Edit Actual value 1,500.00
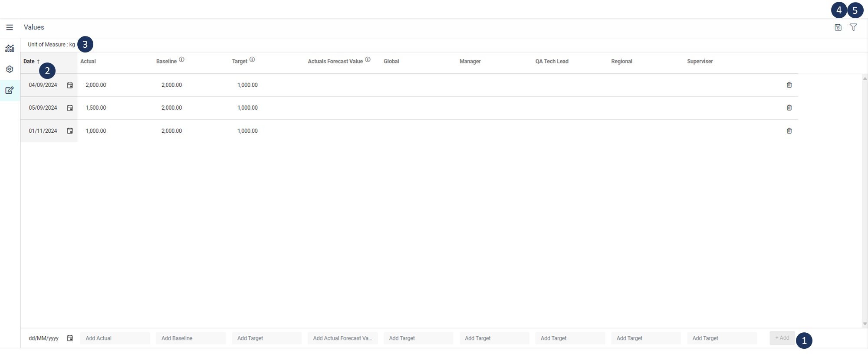This screenshot has width=868, height=354. [96, 108]
